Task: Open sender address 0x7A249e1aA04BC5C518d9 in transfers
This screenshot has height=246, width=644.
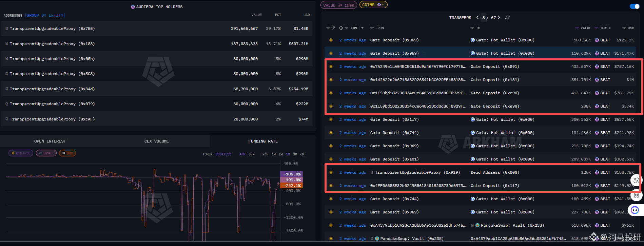Action: click(x=418, y=67)
